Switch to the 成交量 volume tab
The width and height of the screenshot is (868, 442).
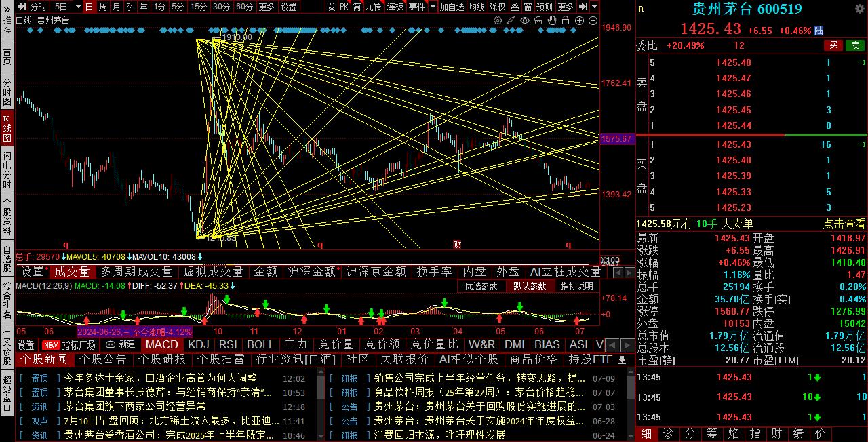coord(72,272)
